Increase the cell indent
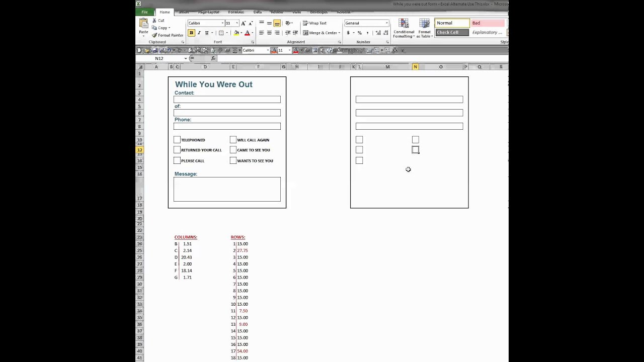644x362 pixels. [295, 33]
